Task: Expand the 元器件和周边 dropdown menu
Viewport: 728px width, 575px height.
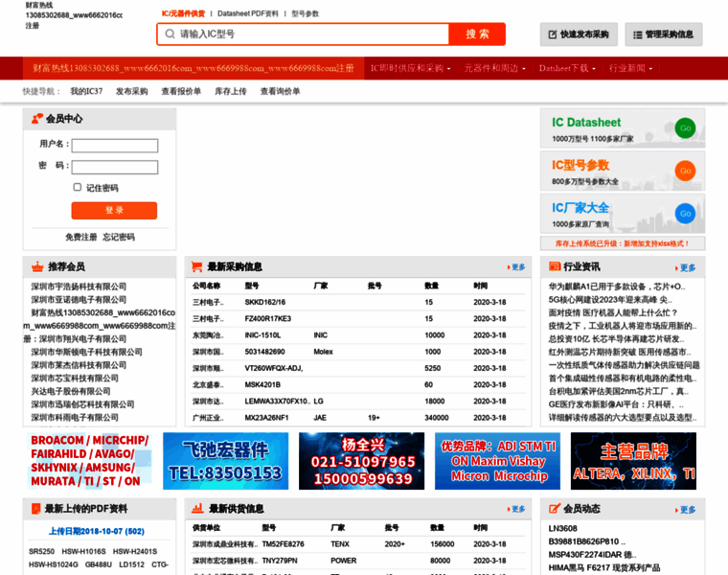Action: click(495, 68)
